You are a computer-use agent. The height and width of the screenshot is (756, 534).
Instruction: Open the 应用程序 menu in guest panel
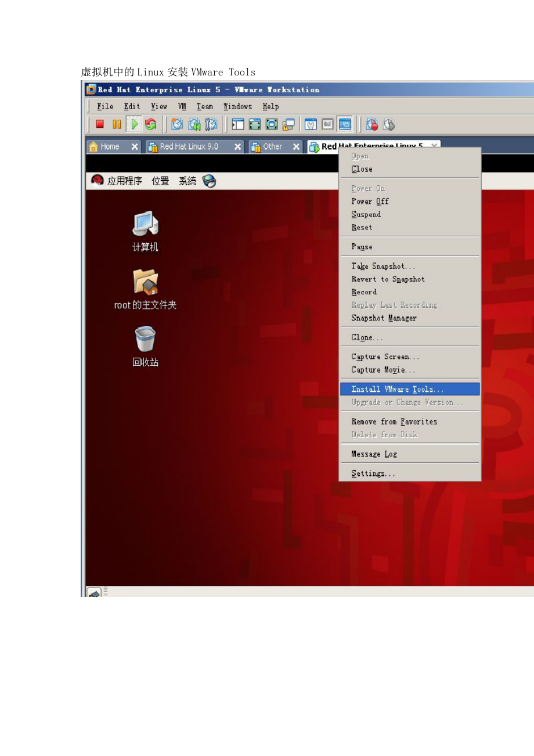[124, 181]
